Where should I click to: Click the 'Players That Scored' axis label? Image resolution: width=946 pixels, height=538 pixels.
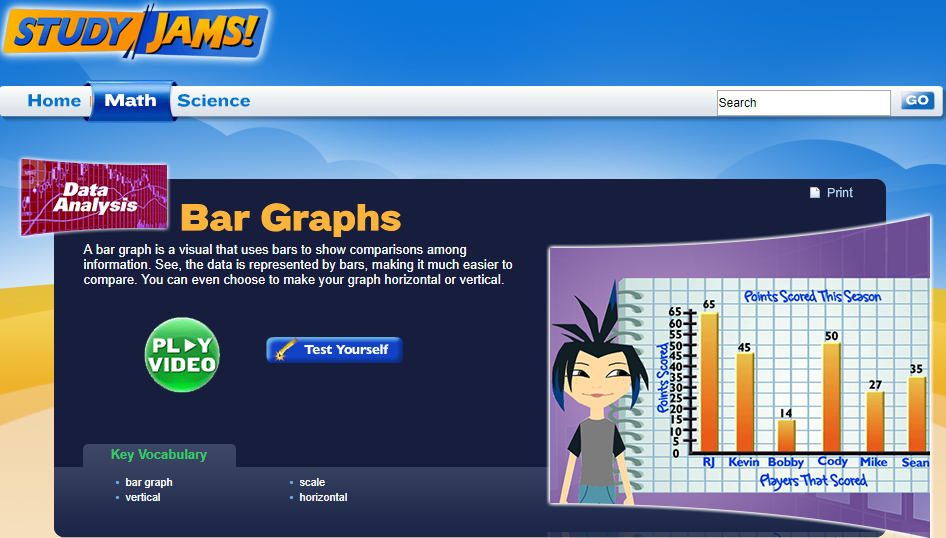813,481
